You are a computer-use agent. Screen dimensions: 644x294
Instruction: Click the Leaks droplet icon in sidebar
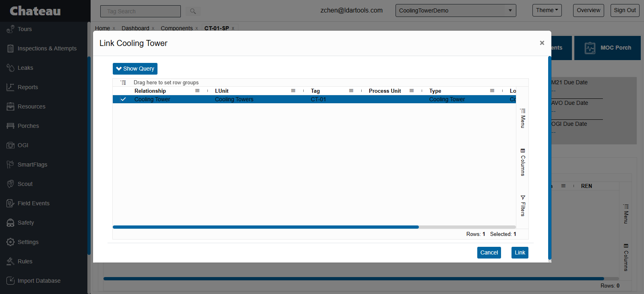10,68
